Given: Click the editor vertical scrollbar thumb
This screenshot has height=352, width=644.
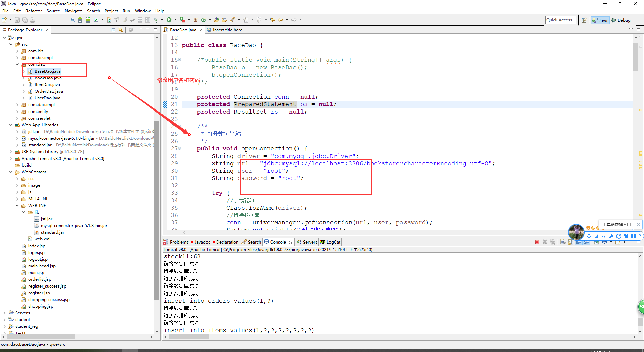Looking at the screenshot, I should point(636,56).
